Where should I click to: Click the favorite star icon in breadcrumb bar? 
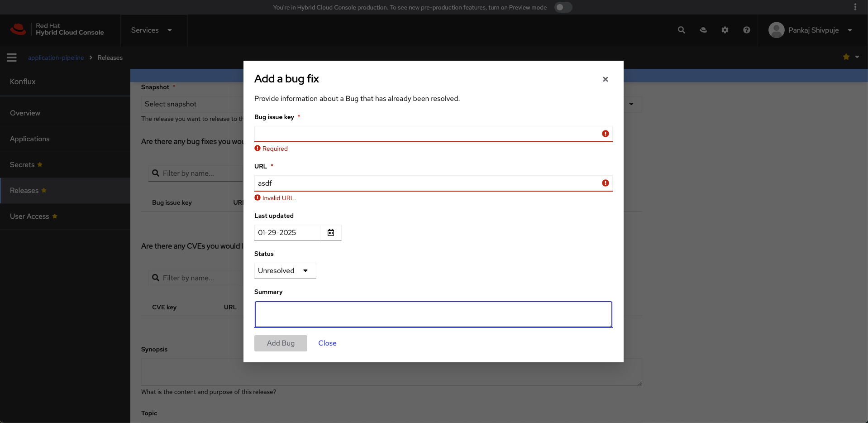tap(846, 57)
